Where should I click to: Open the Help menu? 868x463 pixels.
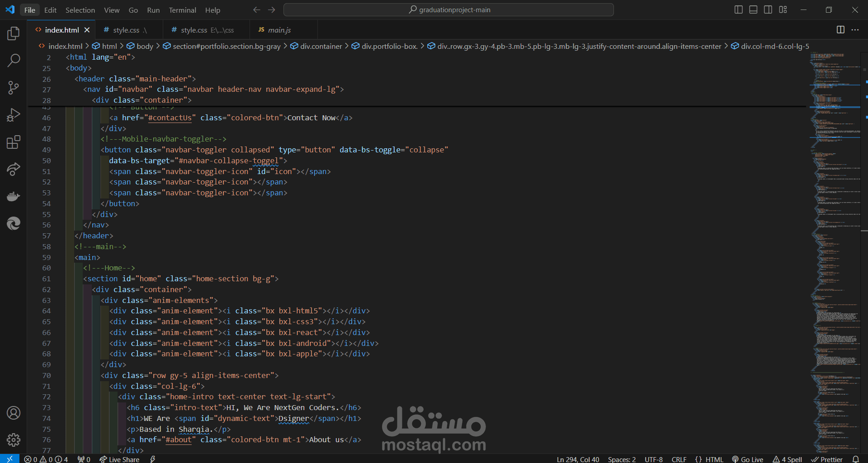(x=212, y=10)
